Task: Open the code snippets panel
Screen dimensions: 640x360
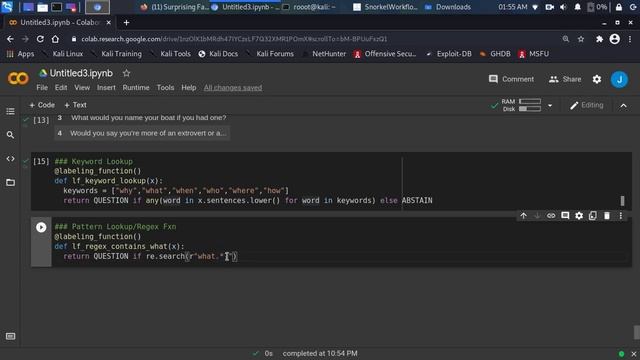Action: [x=10, y=159]
